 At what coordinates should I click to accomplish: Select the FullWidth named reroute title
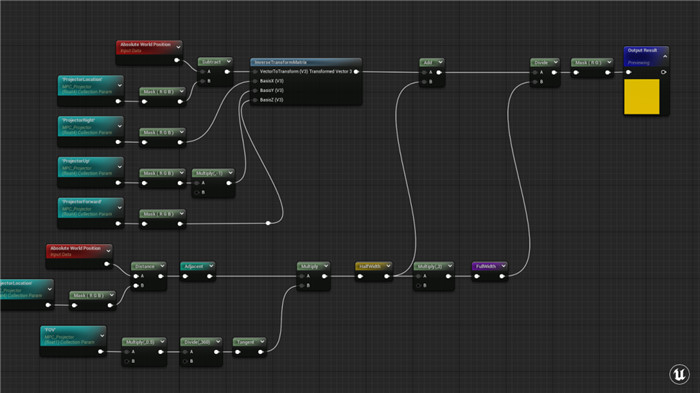coord(486,266)
